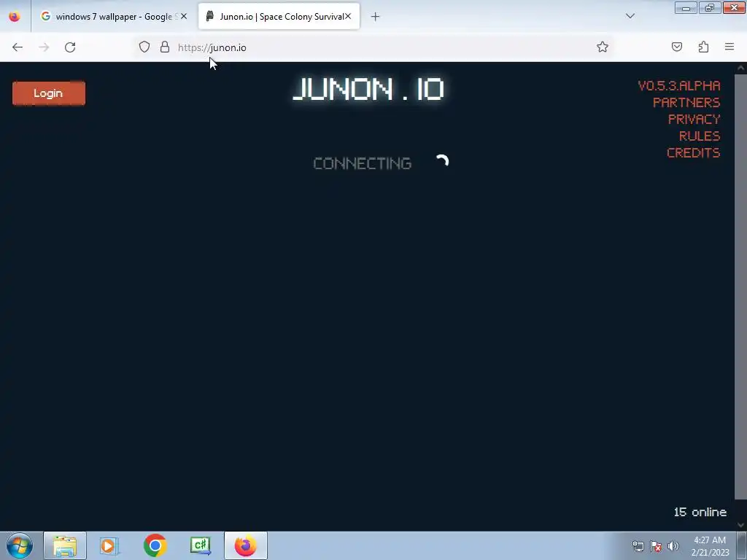Open the Windows Start orb
The height and width of the screenshot is (560, 747).
coord(20,545)
